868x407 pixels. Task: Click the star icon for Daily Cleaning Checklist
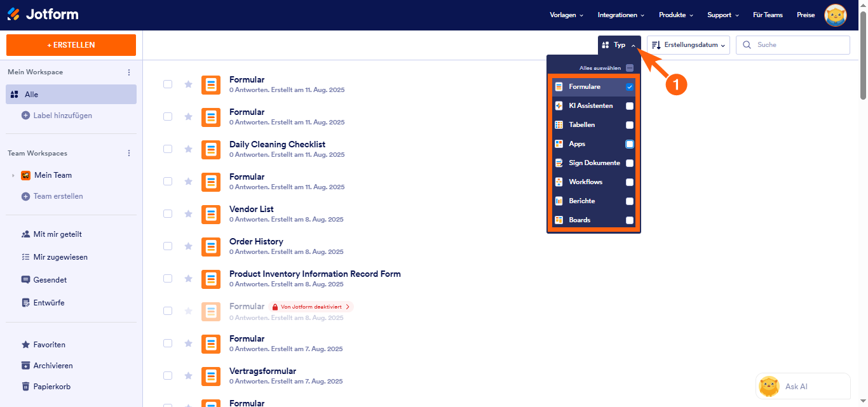pyautogui.click(x=188, y=149)
